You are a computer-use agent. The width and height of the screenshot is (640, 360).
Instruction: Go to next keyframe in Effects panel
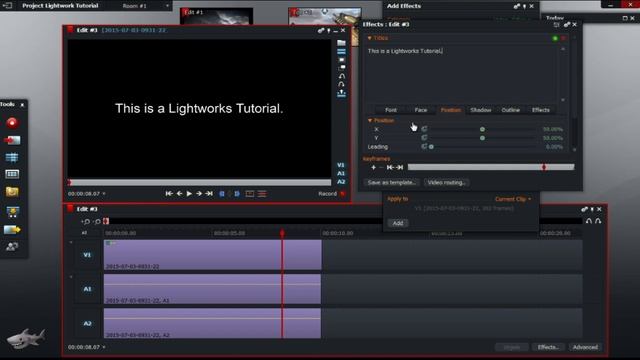tap(400, 167)
